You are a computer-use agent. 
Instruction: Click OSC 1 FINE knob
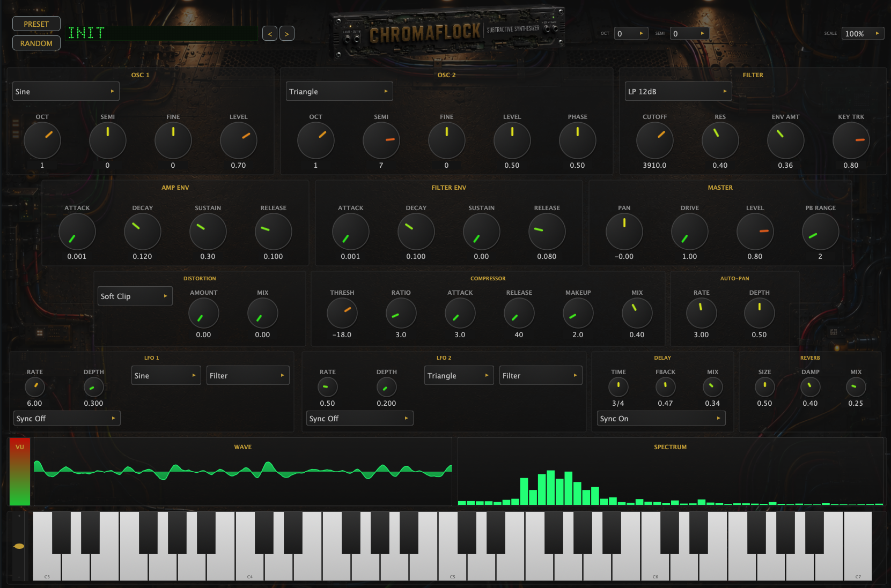pyautogui.click(x=173, y=140)
